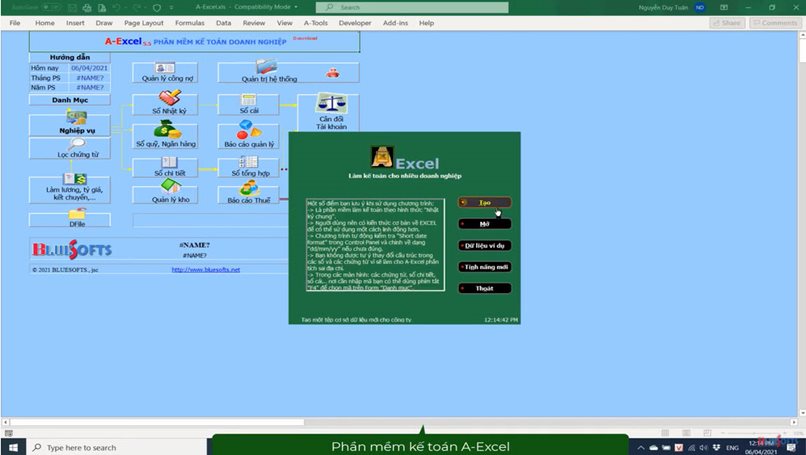Open Windows Start menu
Image resolution: width=806 pixels, height=455 pixels.
(13, 447)
